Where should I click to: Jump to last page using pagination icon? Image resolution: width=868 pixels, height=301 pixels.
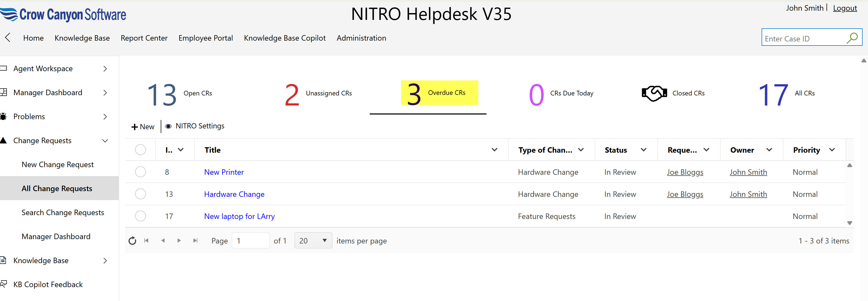point(195,240)
